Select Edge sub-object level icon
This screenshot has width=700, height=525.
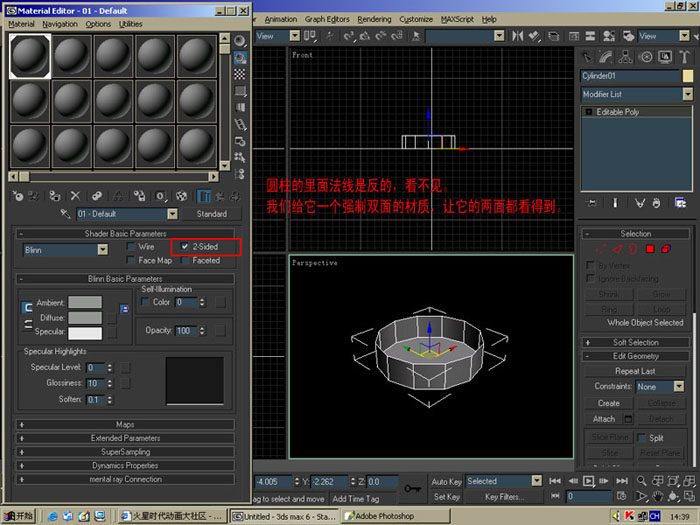617,249
